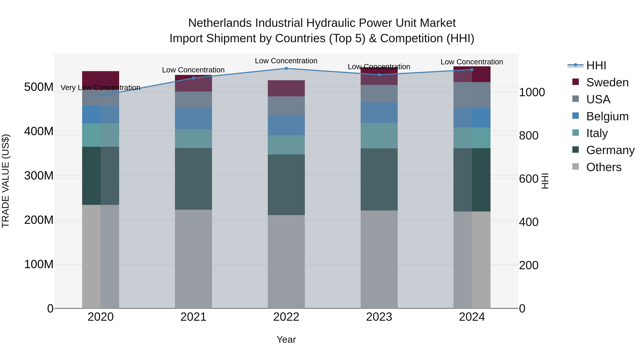
Task: Click the USA slate legend swatch
Action: point(575,99)
